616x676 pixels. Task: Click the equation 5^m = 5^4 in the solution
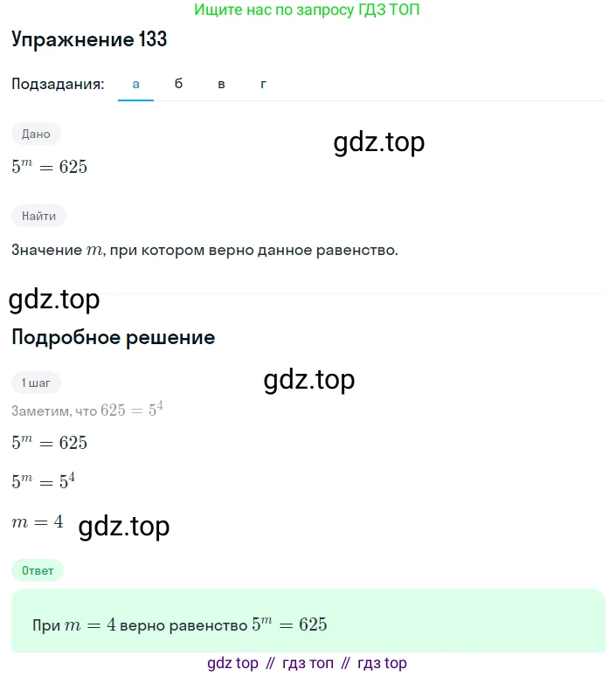pyautogui.click(x=43, y=480)
